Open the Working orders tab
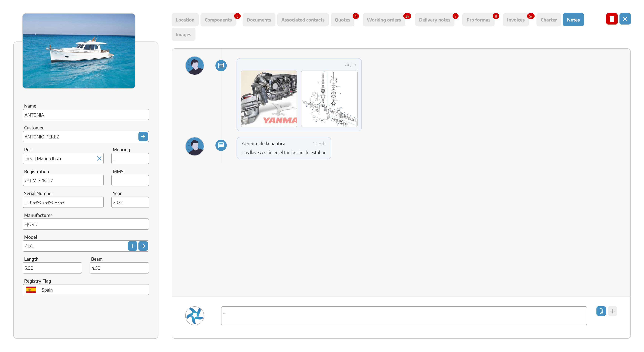The width and height of the screenshot is (644, 352). tap(384, 19)
